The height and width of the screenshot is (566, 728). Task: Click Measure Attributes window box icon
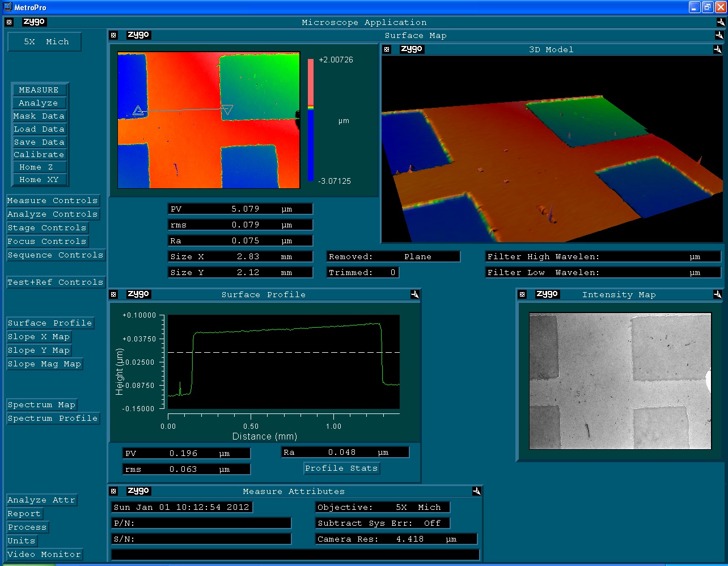point(113,491)
